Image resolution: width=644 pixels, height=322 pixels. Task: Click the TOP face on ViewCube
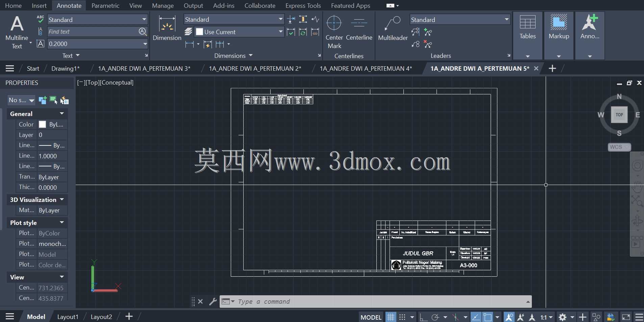tap(619, 115)
